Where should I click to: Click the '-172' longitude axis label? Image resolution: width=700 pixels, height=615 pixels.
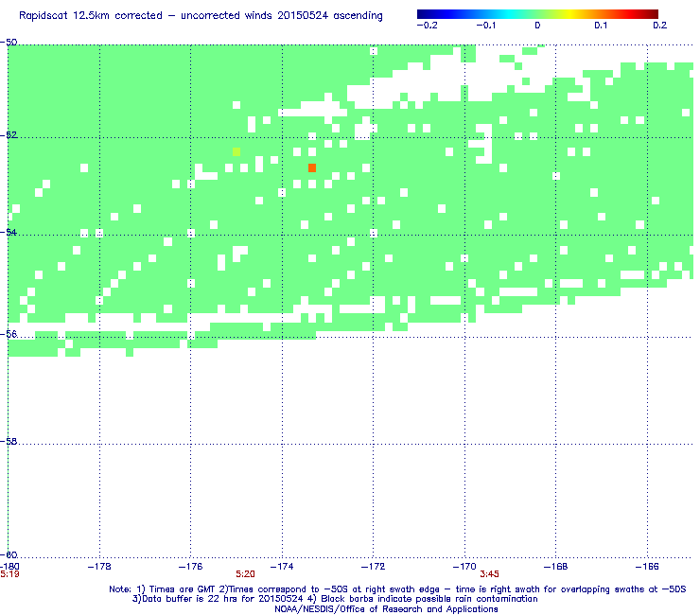(374, 567)
